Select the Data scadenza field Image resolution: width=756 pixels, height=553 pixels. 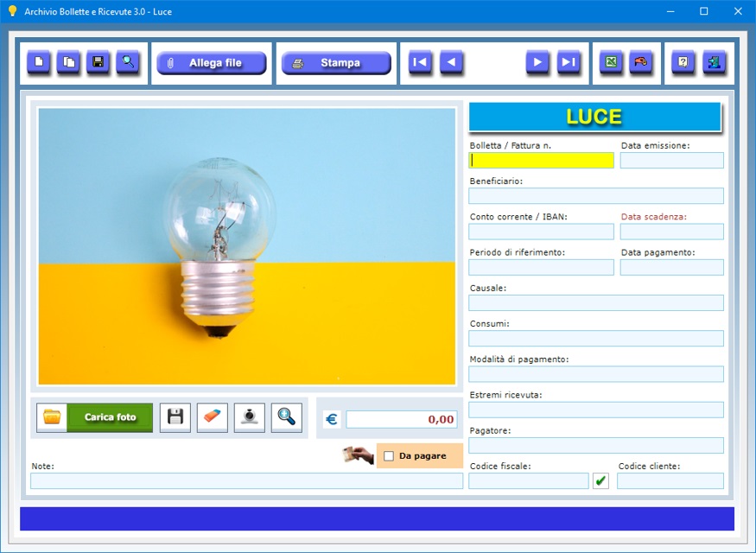671,232
